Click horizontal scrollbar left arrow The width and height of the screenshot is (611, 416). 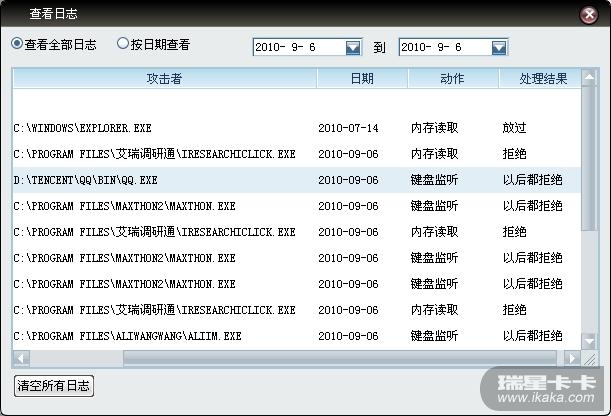(x=21, y=358)
